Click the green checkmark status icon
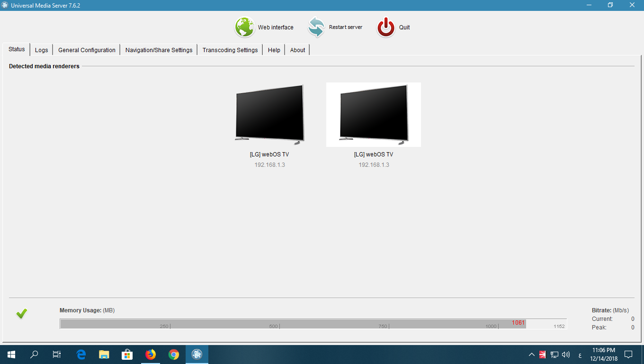This screenshot has width=644, height=364. [x=22, y=313]
